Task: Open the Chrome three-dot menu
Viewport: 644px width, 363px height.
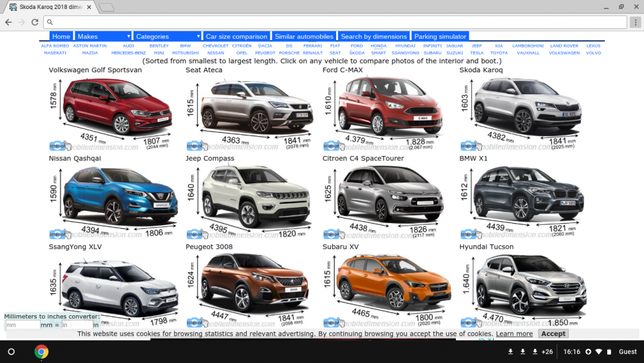Action: (x=636, y=22)
